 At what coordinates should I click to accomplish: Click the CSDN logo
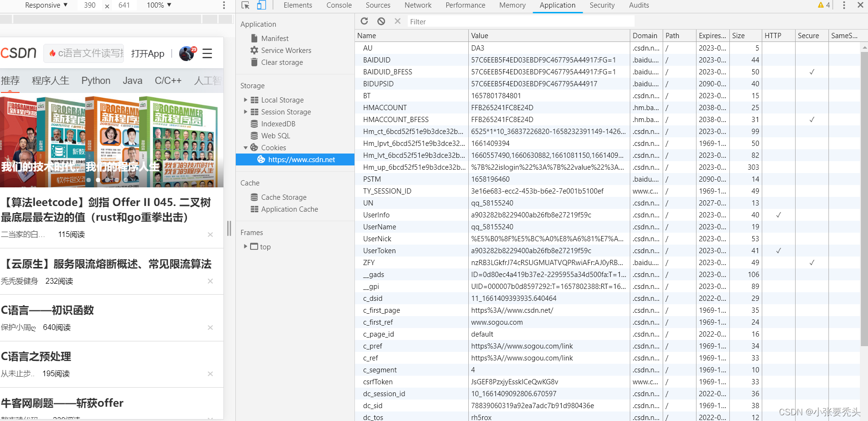coord(18,53)
